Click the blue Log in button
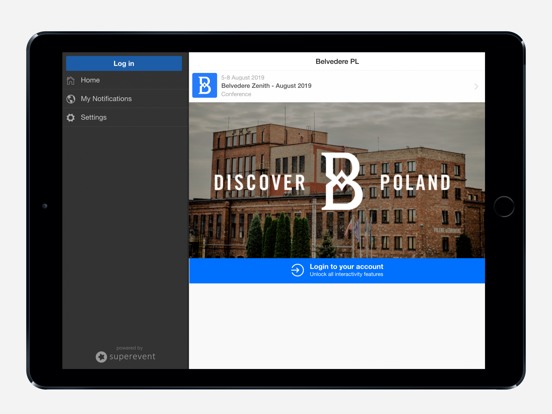 click(124, 63)
